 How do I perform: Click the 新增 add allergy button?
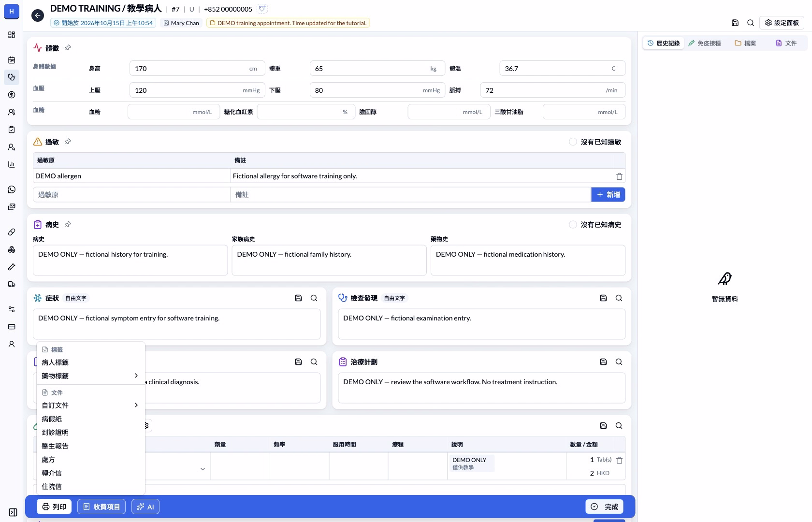608,195
